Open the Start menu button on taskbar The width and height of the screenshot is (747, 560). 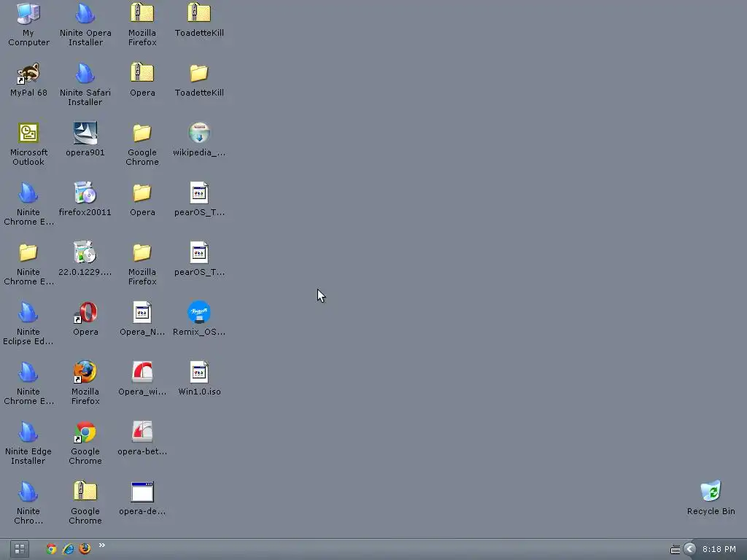coord(20,549)
